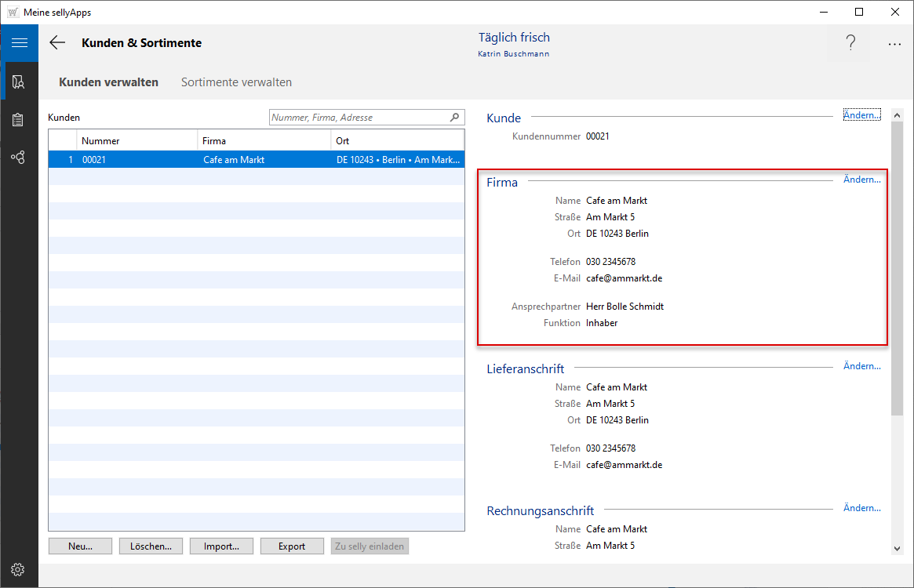Click Ändern link next to Lieferanschrift
Screen dimensions: 914x588
(861, 366)
